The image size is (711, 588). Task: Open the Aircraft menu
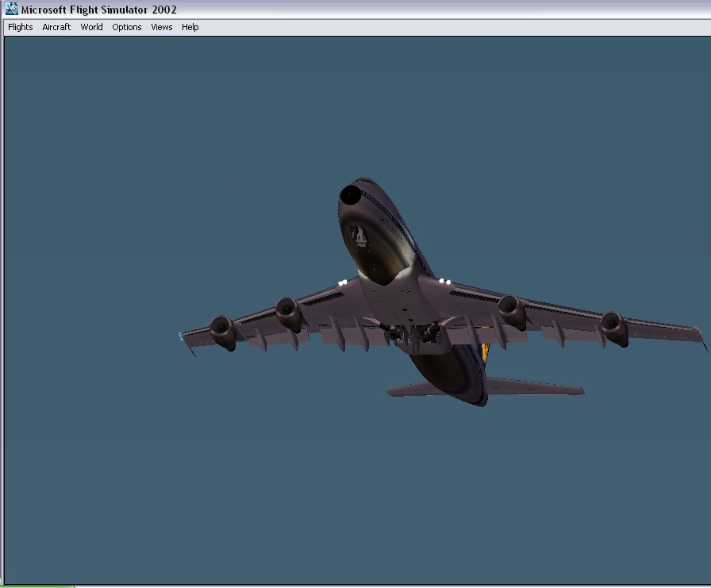56,27
